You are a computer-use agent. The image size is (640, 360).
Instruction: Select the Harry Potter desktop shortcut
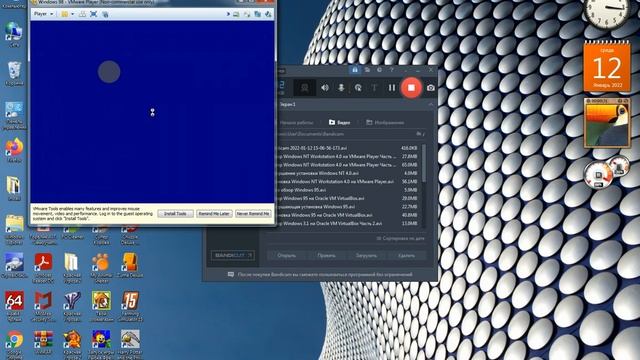130,344
